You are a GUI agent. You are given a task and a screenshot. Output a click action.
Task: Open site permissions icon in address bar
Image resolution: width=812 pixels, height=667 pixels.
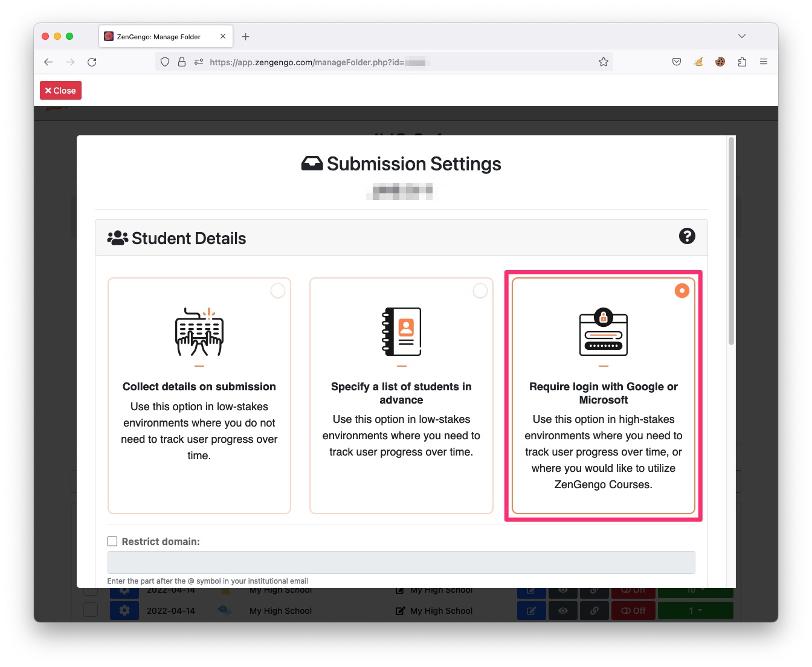(199, 62)
